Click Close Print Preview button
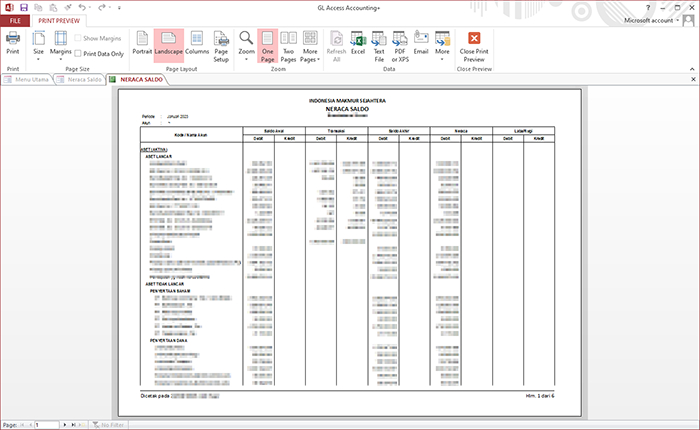This screenshot has height=430, width=700. (474, 46)
